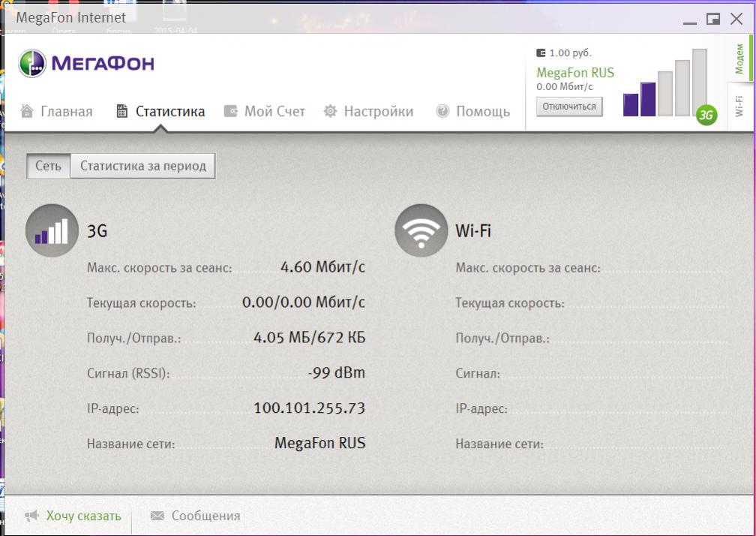Click the 0.00/0.00 Мбит/с current speed value

(x=303, y=302)
